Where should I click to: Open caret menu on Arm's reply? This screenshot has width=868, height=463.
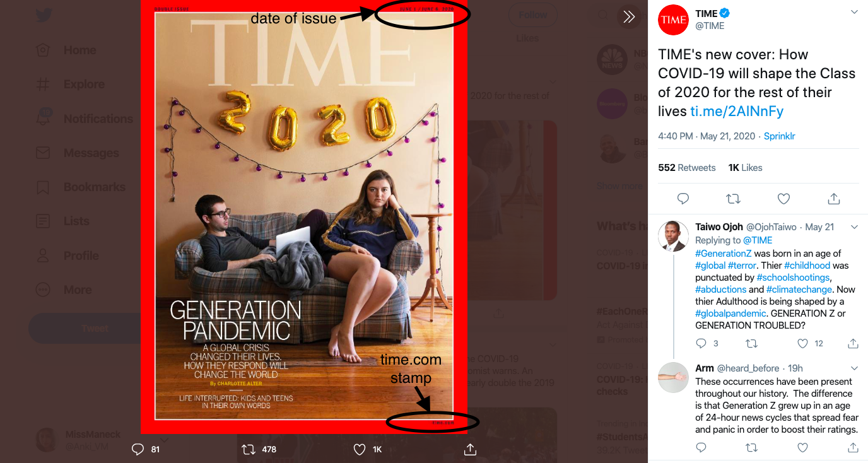(854, 368)
